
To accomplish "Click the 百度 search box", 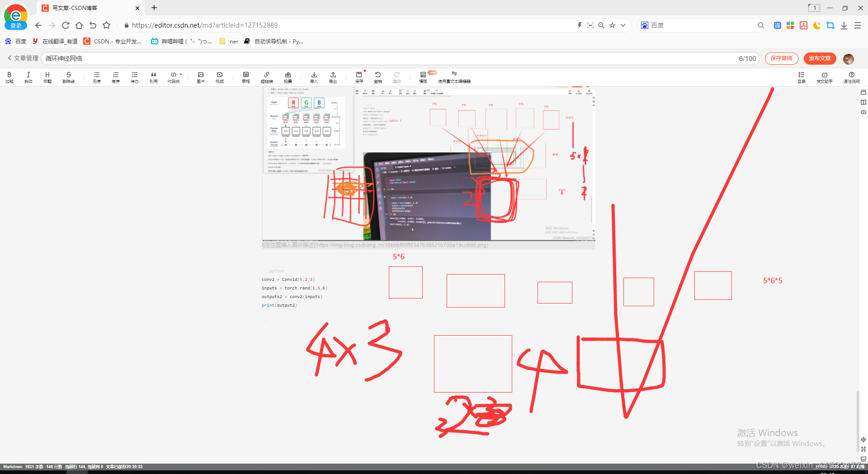I will [703, 25].
